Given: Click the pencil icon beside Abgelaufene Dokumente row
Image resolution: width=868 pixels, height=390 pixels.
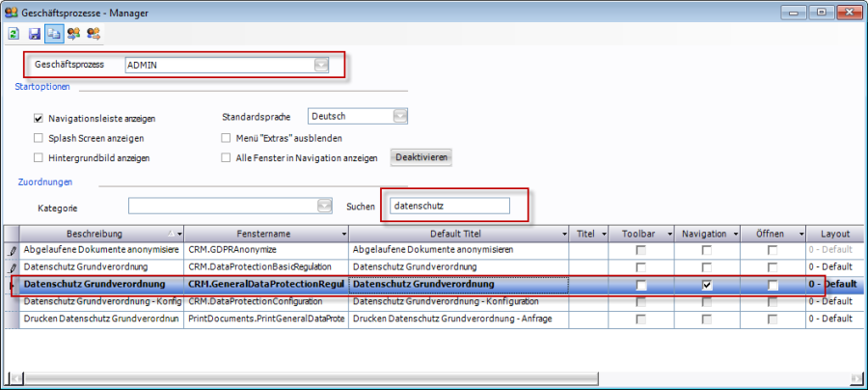Looking at the screenshot, I should pyautogui.click(x=13, y=250).
